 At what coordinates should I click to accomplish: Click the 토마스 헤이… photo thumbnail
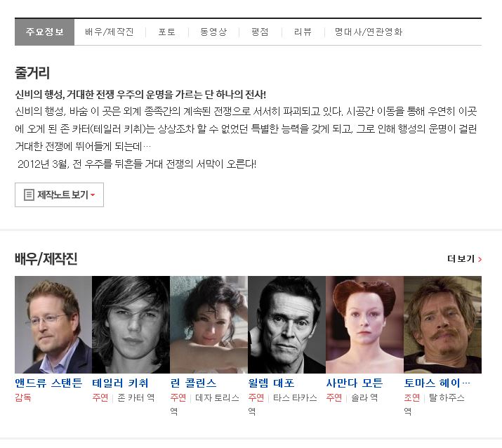tap(442, 324)
